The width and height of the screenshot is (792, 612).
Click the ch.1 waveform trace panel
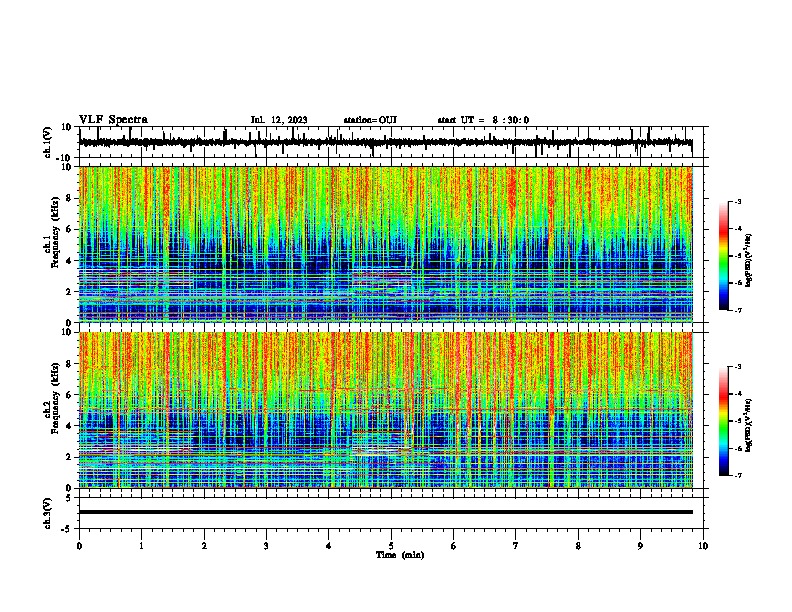391,142
